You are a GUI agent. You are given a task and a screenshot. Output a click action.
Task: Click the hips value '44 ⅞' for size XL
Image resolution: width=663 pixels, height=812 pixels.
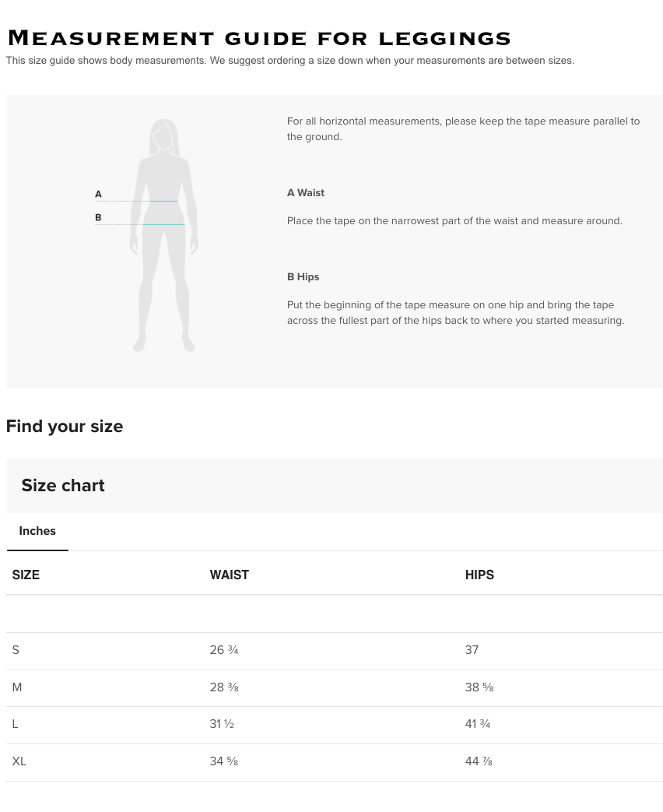[478, 761]
